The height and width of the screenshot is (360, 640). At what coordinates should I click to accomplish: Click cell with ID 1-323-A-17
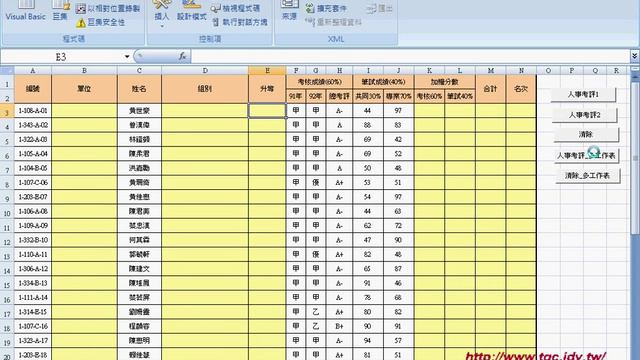point(33,340)
